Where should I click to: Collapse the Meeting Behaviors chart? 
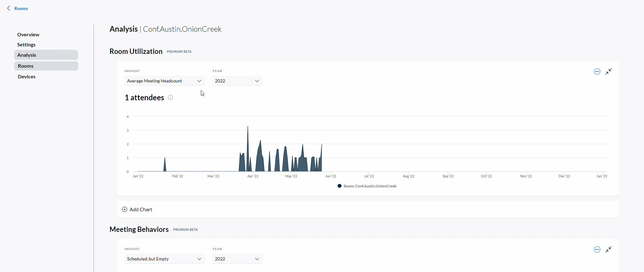tap(609, 249)
